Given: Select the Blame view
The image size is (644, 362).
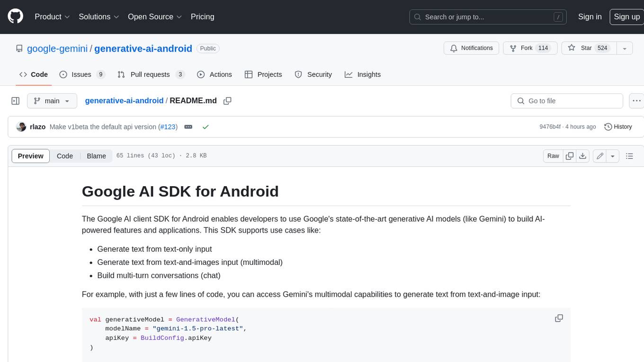Looking at the screenshot, I should pyautogui.click(x=97, y=156).
